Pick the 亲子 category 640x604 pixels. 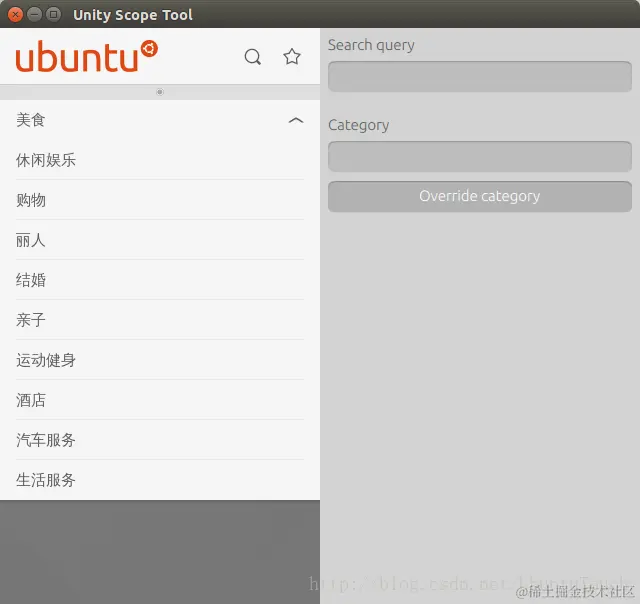160,320
